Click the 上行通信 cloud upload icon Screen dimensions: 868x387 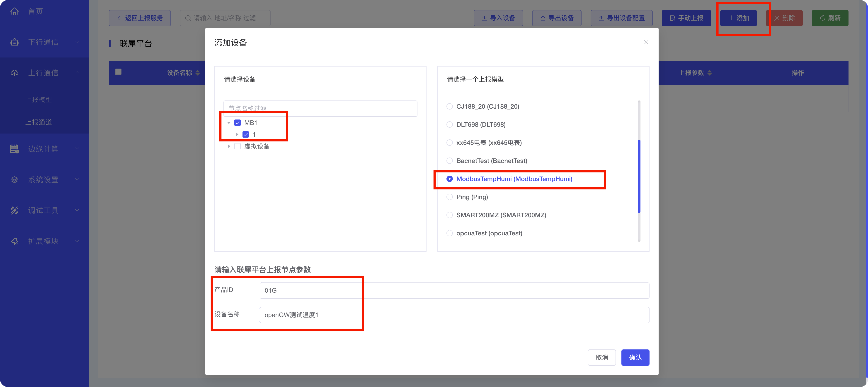[x=14, y=73]
